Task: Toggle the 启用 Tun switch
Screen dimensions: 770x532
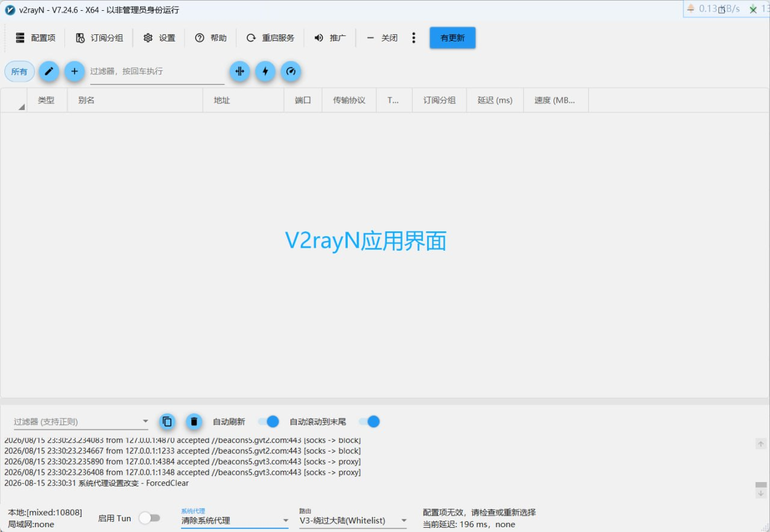Action: [149, 518]
